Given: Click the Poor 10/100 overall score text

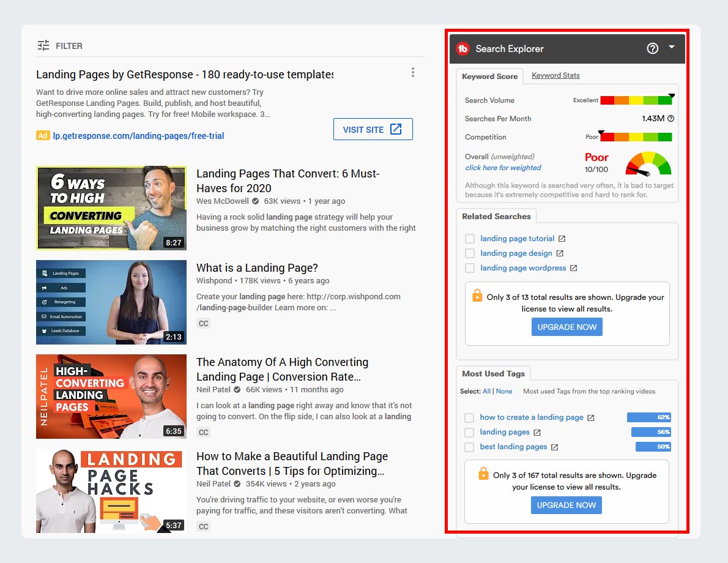Looking at the screenshot, I should click(596, 163).
